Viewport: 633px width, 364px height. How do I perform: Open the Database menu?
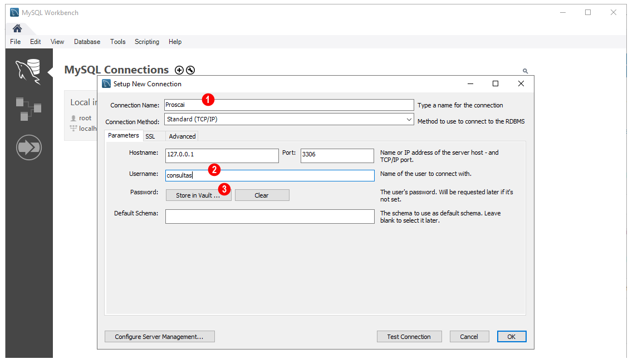[87, 42]
